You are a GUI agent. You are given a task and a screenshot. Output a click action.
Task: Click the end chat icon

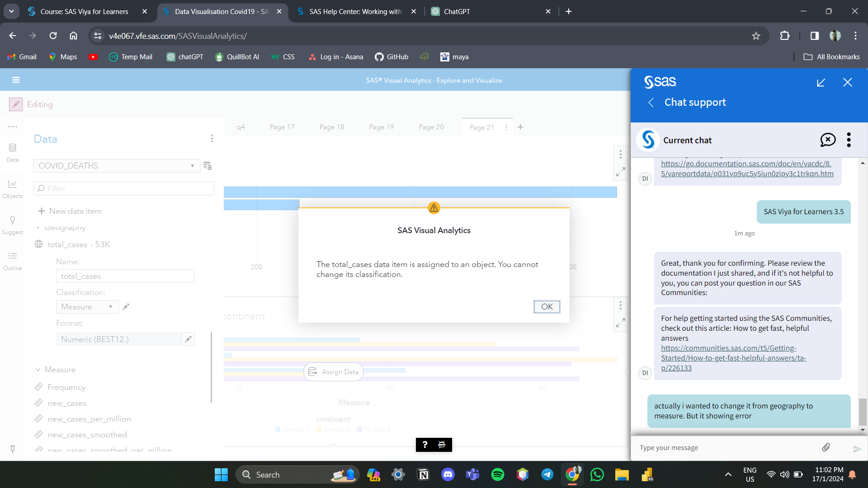pos(828,140)
